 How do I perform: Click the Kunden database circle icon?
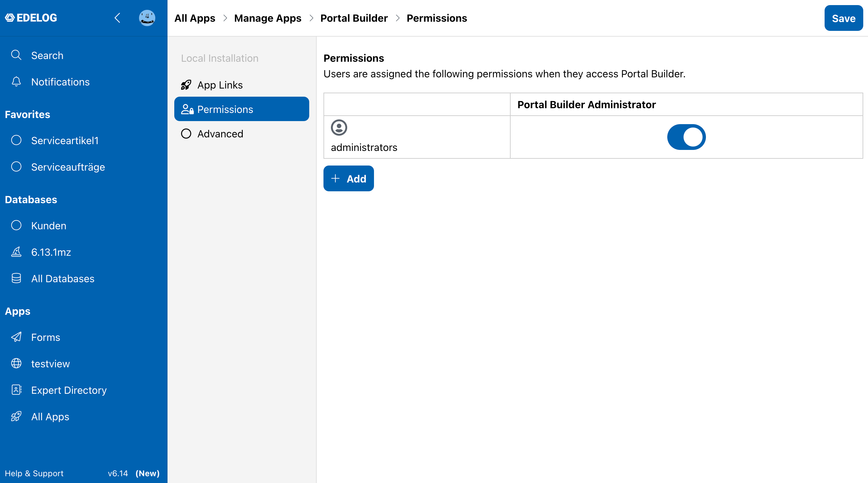tap(16, 225)
